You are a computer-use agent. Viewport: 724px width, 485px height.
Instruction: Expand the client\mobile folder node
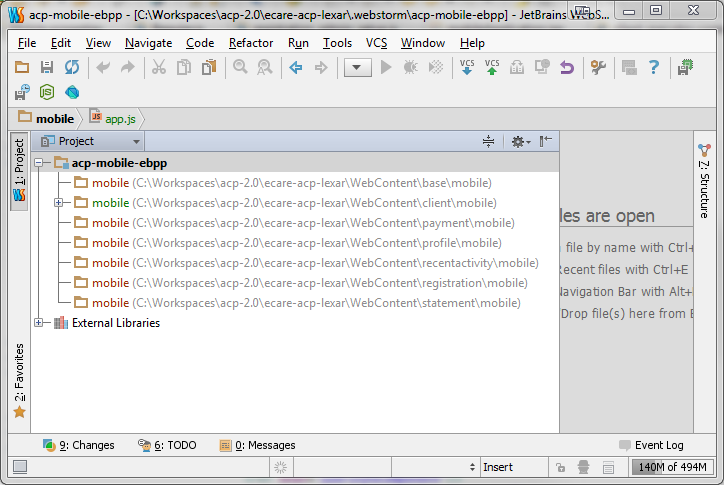(x=58, y=202)
